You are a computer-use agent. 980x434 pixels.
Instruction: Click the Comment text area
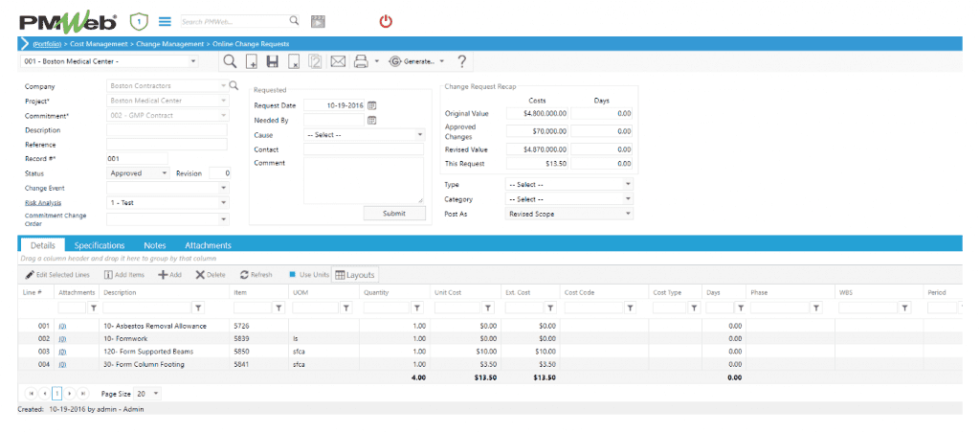tap(364, 181)
